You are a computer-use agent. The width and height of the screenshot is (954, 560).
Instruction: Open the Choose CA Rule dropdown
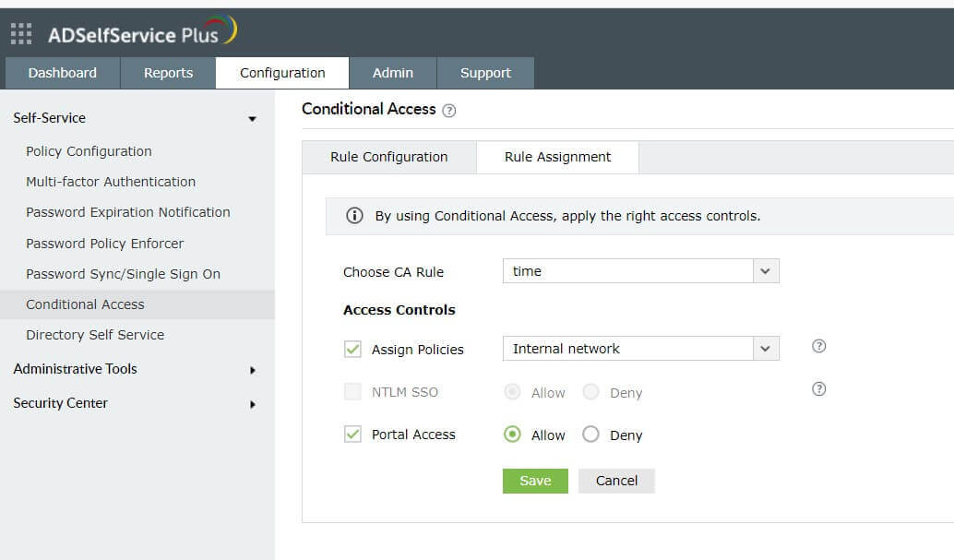tap(766, 270)
